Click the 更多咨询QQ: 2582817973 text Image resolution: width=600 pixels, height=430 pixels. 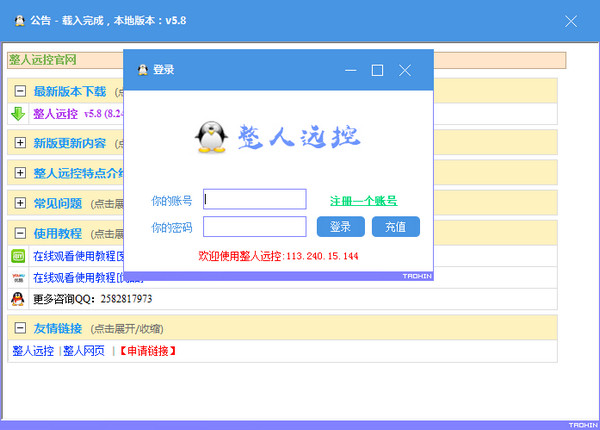pos(93,299)
